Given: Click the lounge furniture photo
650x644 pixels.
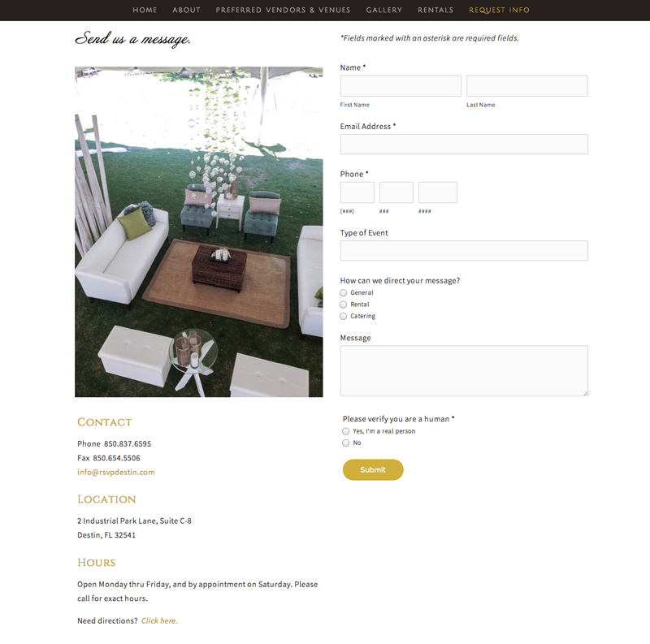Looking at the screenshot, I should [x=198, y=231].
